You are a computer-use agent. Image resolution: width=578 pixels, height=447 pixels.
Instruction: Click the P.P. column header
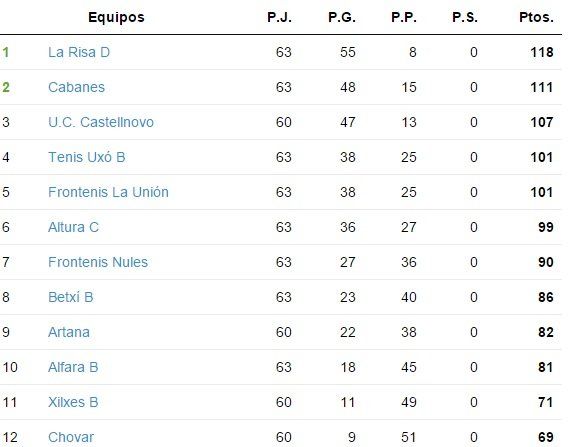(x=404, y=17)
